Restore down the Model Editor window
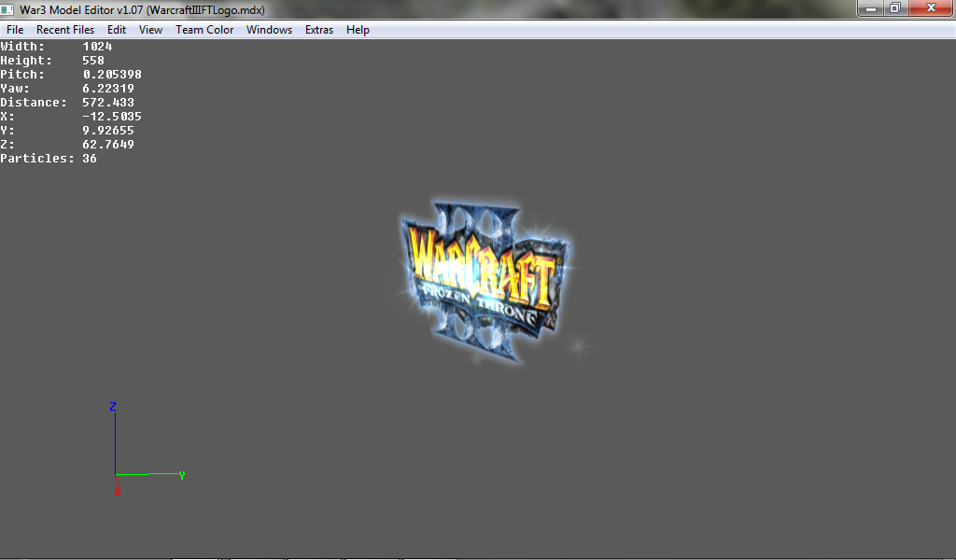 (895, 8)
